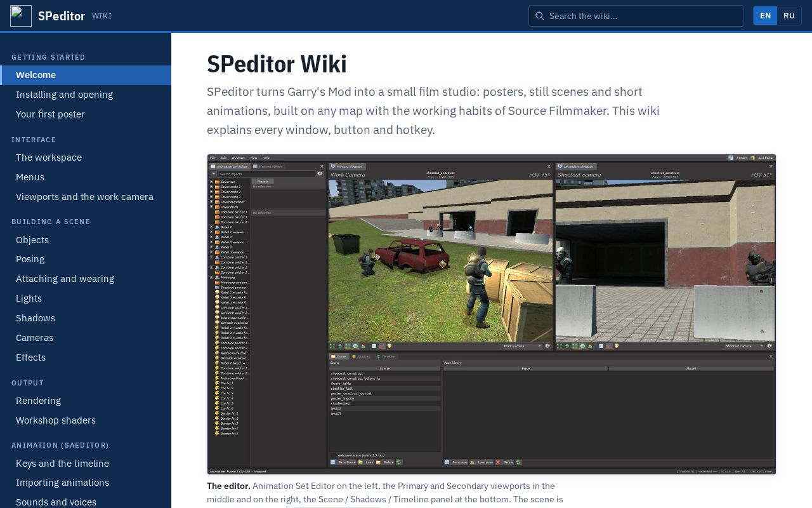
Task: Open the Welcome page in sidebar
Action: 86,75
